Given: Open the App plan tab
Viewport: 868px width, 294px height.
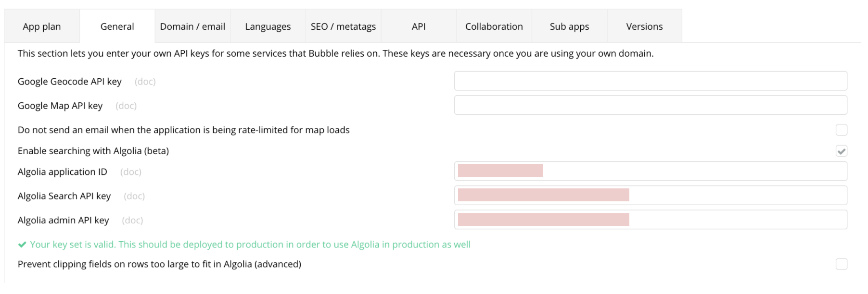Looking at the screenshot, I should [42, 26].
